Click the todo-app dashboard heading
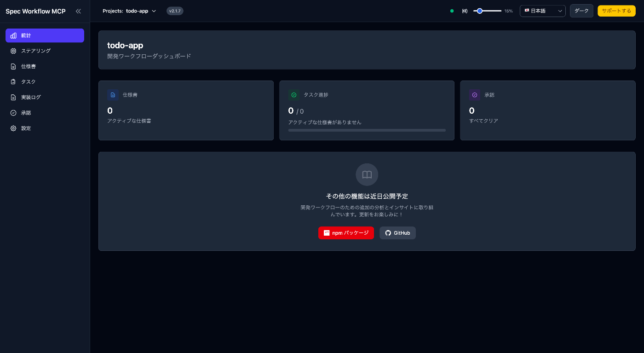 tap(125, 45)
